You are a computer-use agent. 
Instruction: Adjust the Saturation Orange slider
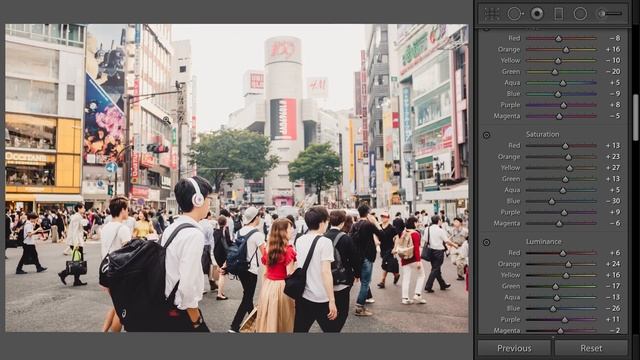click(561, 157)
